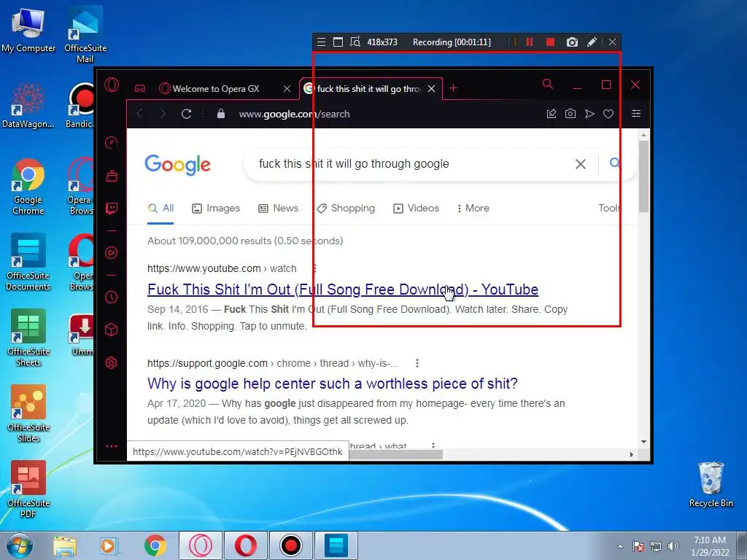
Task: Click the horizontal scrollbar right arrow
Action: click(631, 455)
